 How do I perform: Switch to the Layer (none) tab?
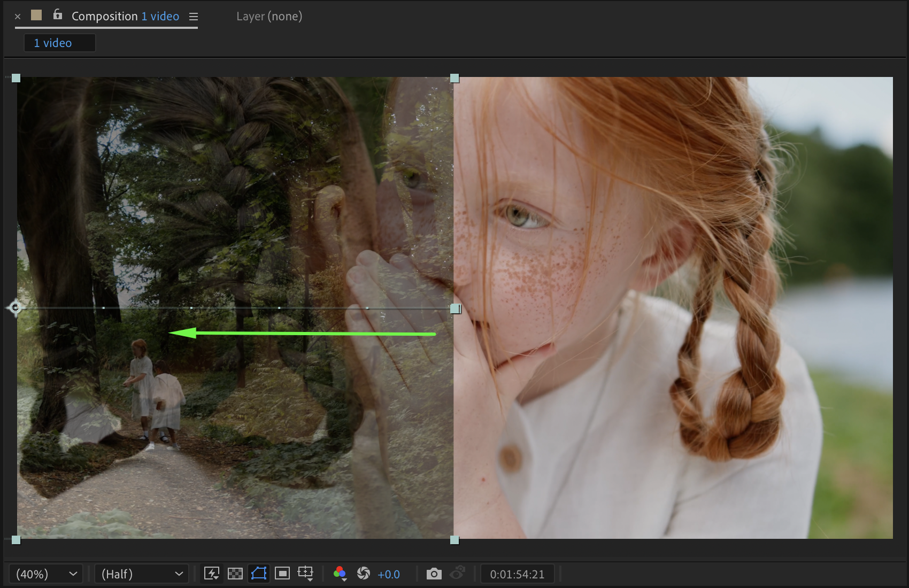coord(269,17)
